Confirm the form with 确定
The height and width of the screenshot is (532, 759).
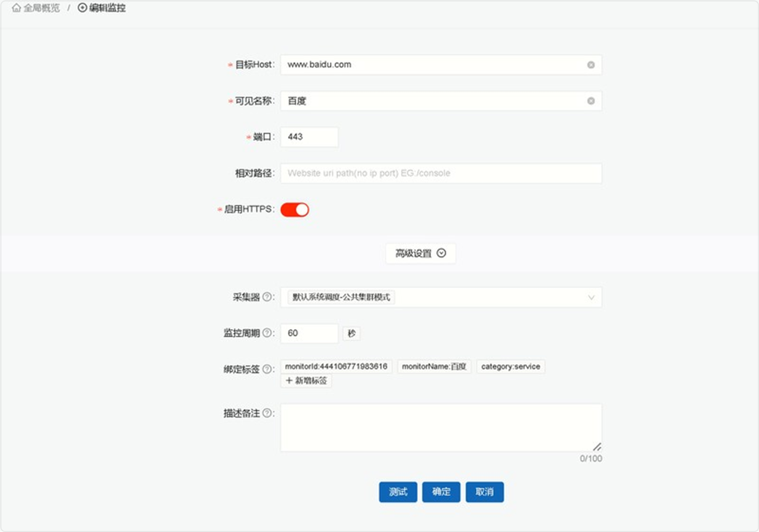click(x=441, y=492)
